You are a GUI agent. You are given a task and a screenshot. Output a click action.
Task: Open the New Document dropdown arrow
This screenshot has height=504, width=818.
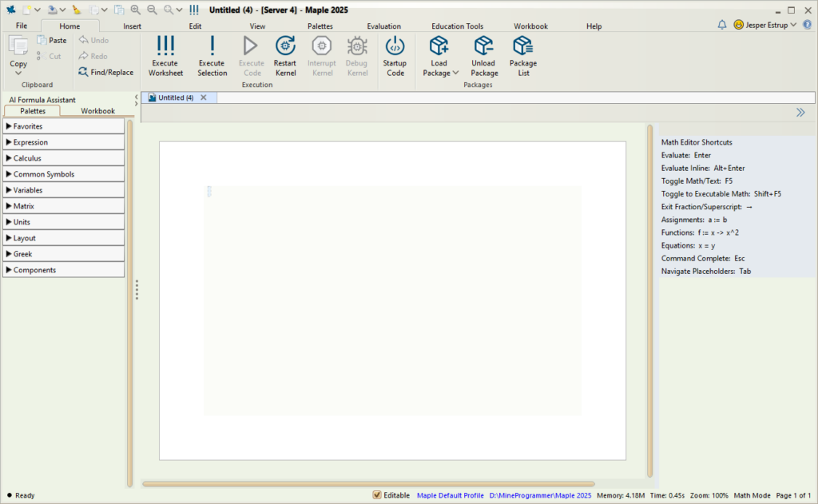[x=37, y=10]
